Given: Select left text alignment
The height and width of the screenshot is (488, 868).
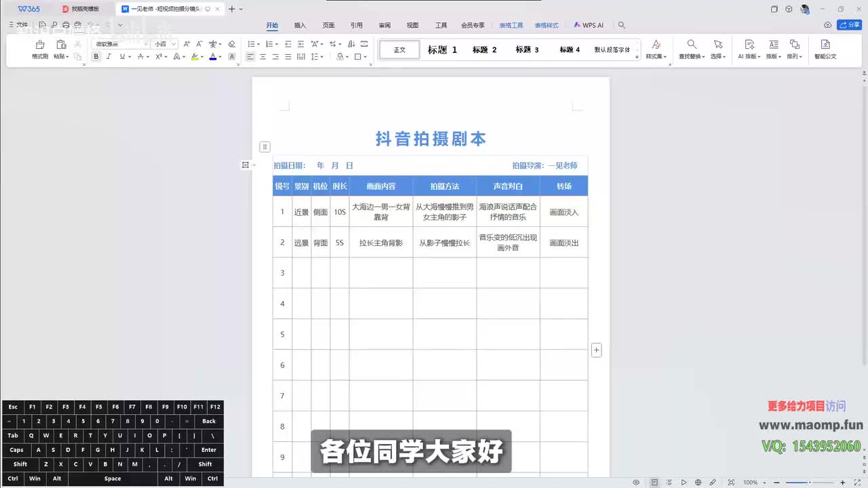Looking at the screenshot, I should 250,57.
